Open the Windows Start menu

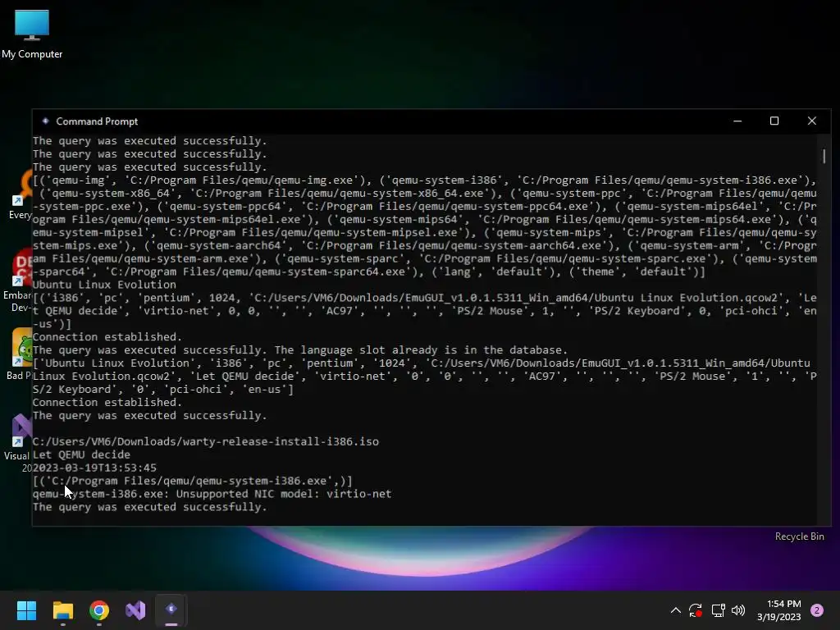coord(26,610)
